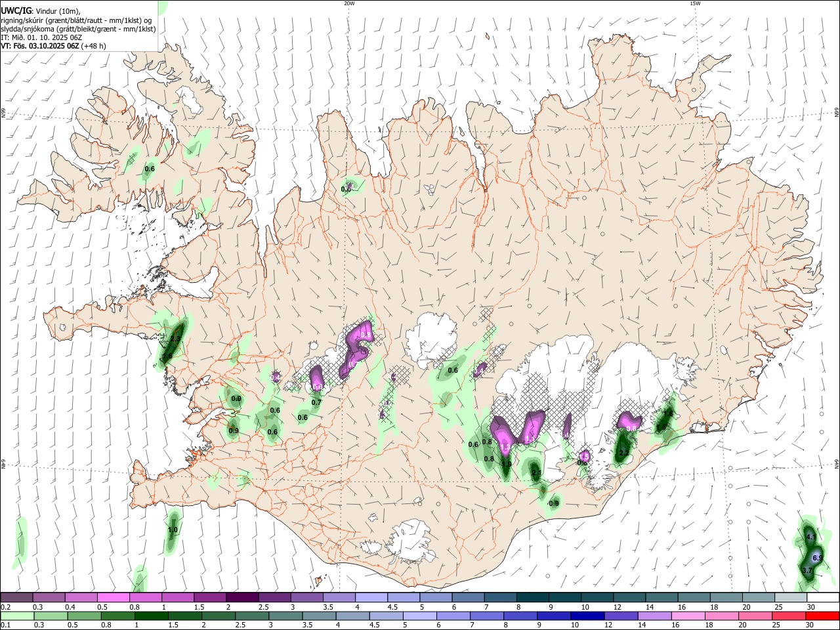
Task: Click the 2.2 rain value on the map
Action: tap(624, 453)
